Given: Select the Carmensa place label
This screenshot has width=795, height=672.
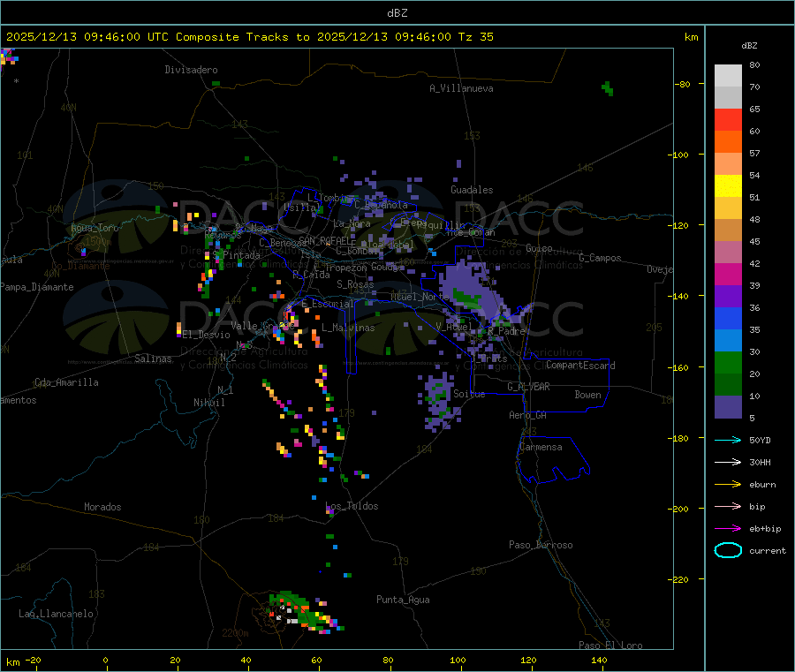Looking at the screenshot, I should click(541, 448).
